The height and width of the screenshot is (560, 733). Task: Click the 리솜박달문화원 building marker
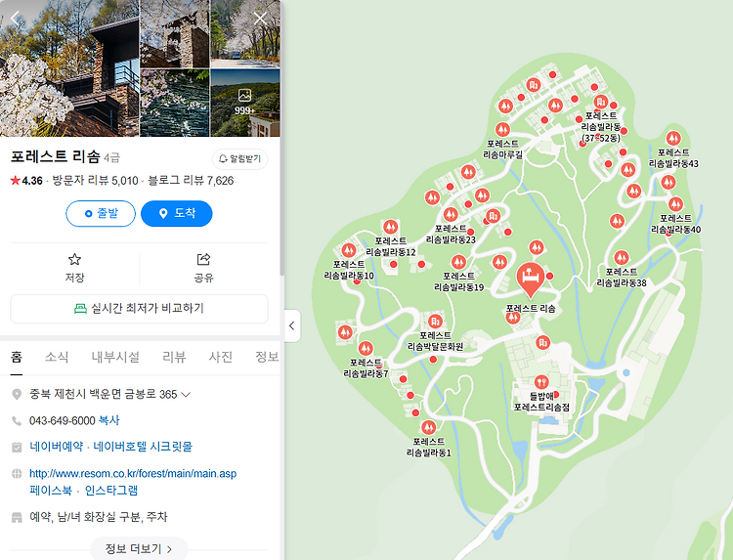click(435, 322)
